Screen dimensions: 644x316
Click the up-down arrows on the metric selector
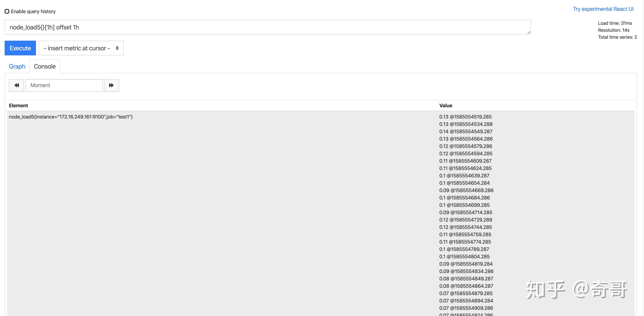(x=117, y=48)
